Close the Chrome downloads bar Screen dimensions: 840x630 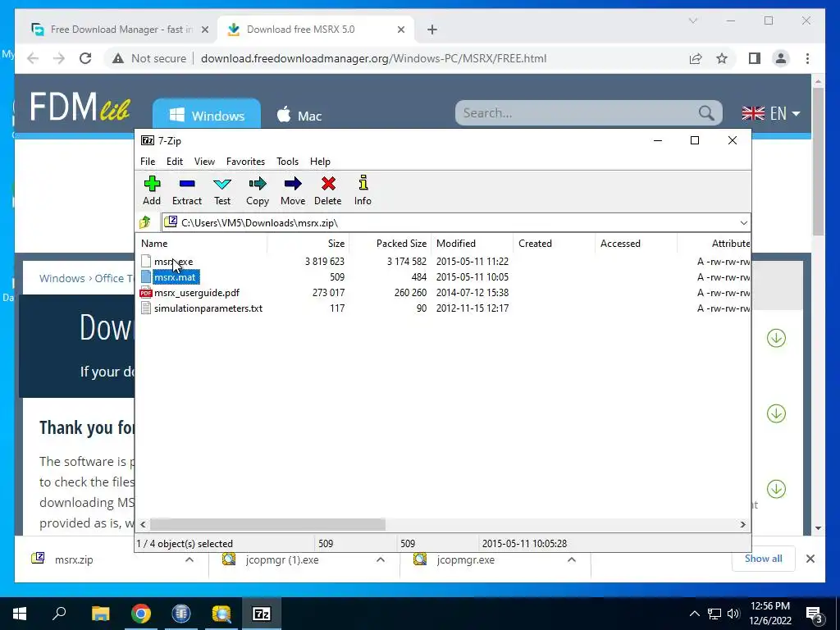810,559
